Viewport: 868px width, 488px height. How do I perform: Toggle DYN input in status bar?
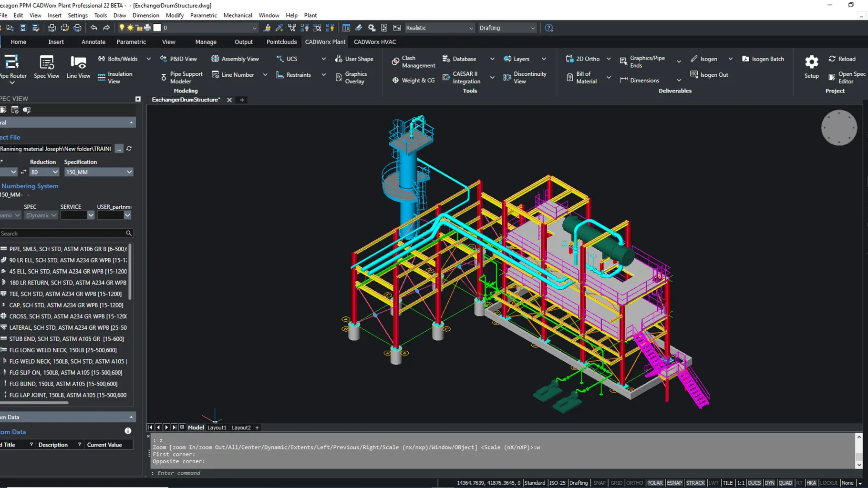[770, 483]
